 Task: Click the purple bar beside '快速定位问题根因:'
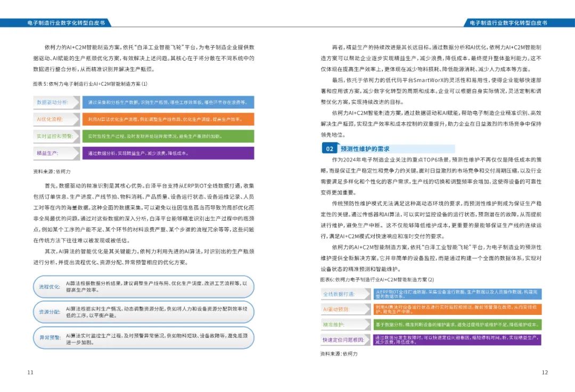(457, 340)
